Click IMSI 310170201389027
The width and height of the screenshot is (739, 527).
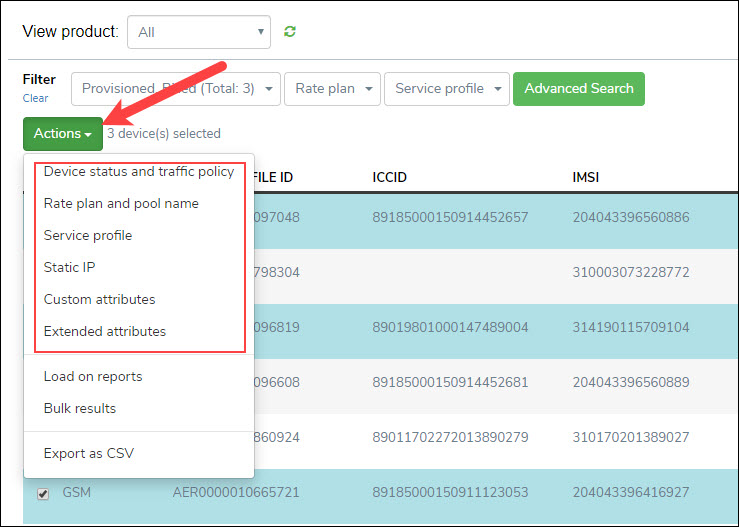(x=631, y=437)
